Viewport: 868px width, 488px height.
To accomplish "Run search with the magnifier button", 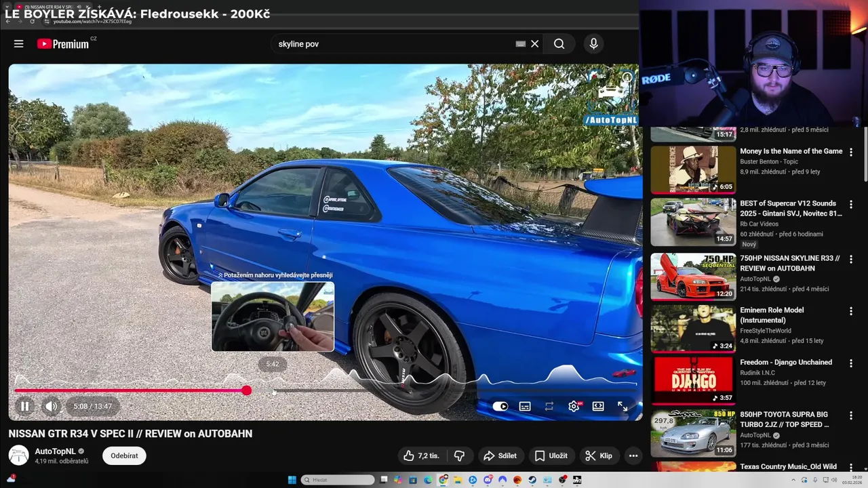I will coord(559,43).
